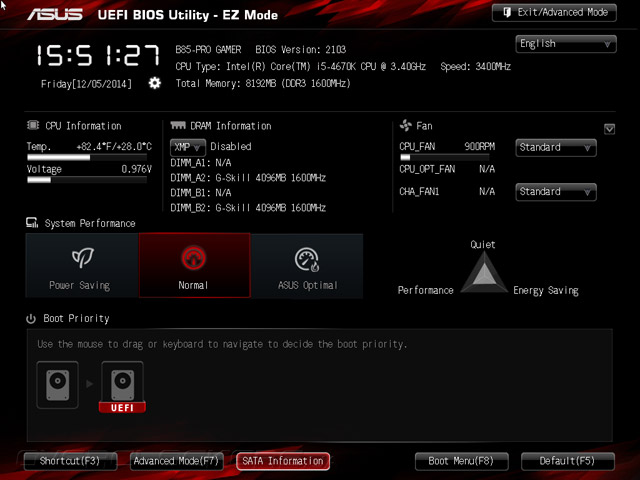Click the CPU temperature bar
The width and height of the screenshot is (640, 480).
point(87,158)
